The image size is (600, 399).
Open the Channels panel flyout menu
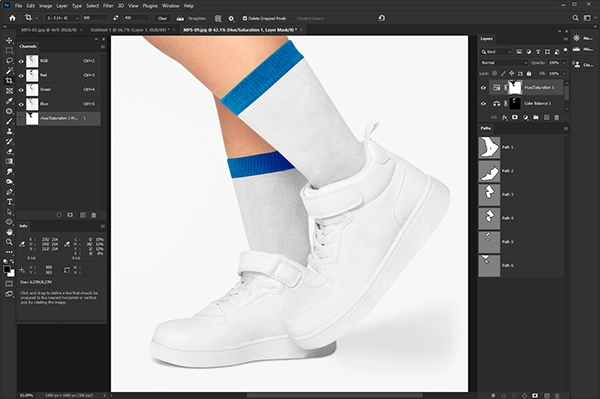tap(103, 47)
